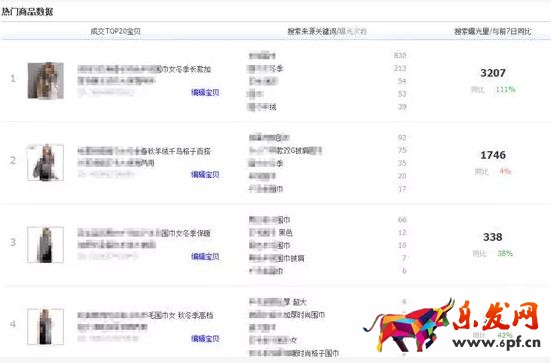The width and height of the screenshot is (551, 363).
Task: Select the 搜索来源关键词 column header
Action: point(312,31)
